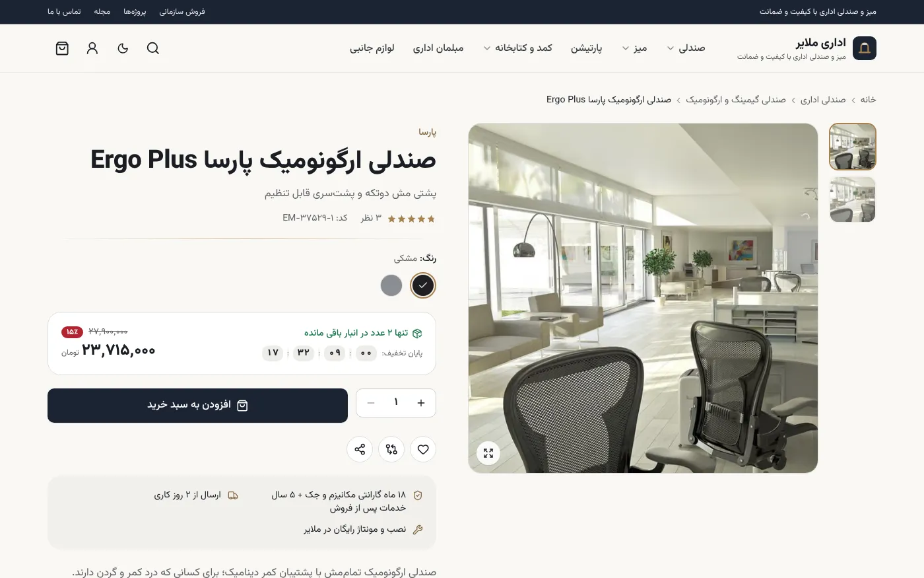The image size is (924, 578).
Task: Click the compare product icon
Action: pyautogui.click(x=391, y=449)
